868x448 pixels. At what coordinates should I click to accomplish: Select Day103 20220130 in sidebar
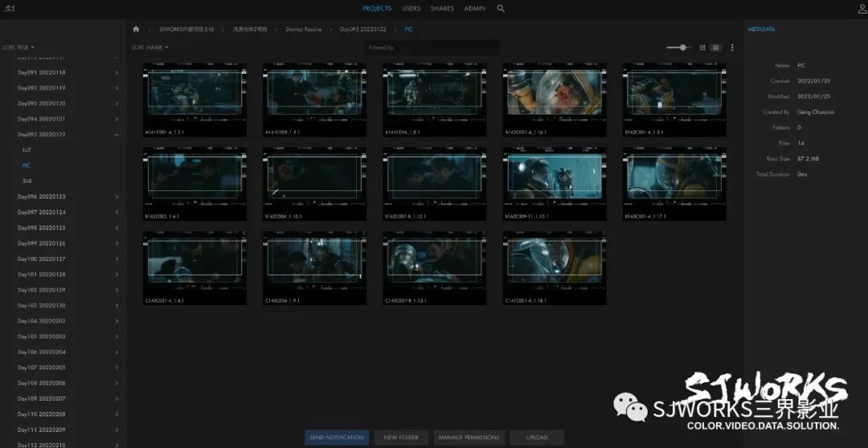pos(41,305)
